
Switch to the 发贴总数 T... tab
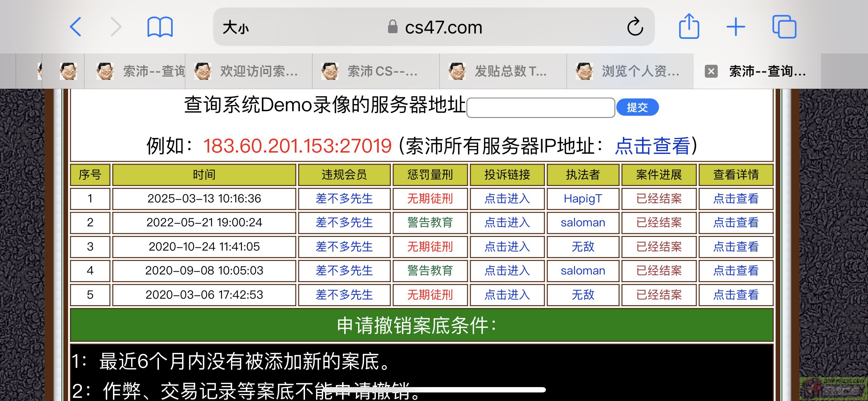(502, 71)
